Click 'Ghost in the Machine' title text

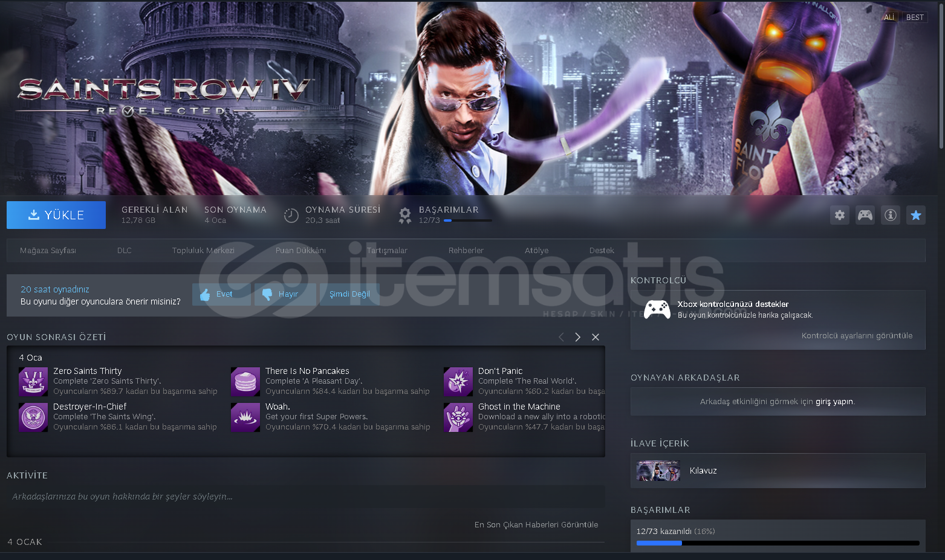[519, 407]
